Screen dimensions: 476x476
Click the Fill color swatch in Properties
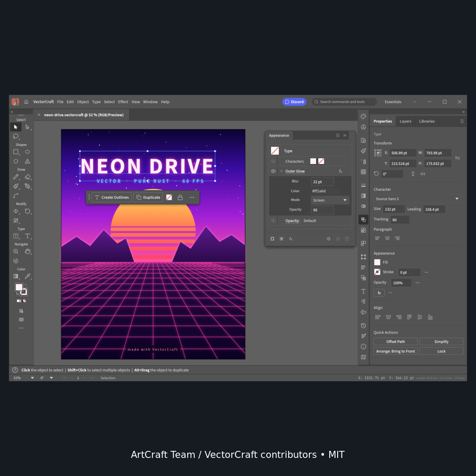coord(377,262)
